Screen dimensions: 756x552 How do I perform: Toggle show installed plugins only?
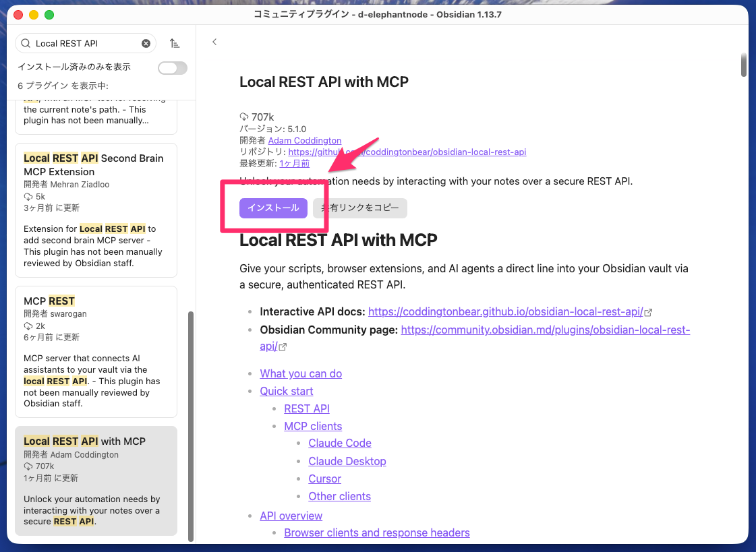pyautogui.click(x=173, y=68)
